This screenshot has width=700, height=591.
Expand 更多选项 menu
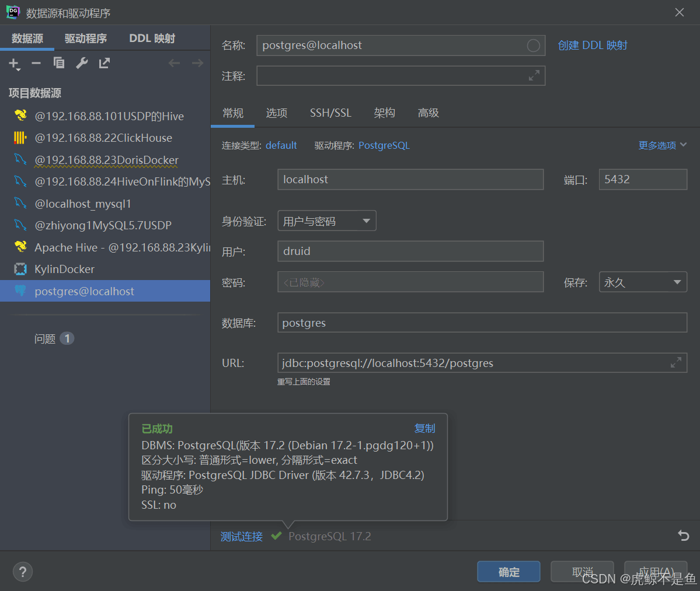pyautogui.click(x=663, y=145)
